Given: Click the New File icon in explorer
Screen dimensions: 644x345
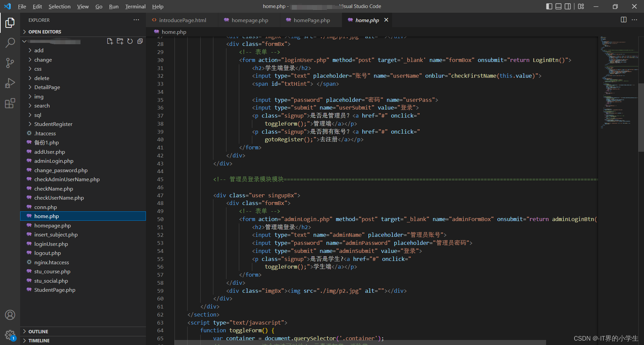Looking at the screenshot, I should (110, 41).
